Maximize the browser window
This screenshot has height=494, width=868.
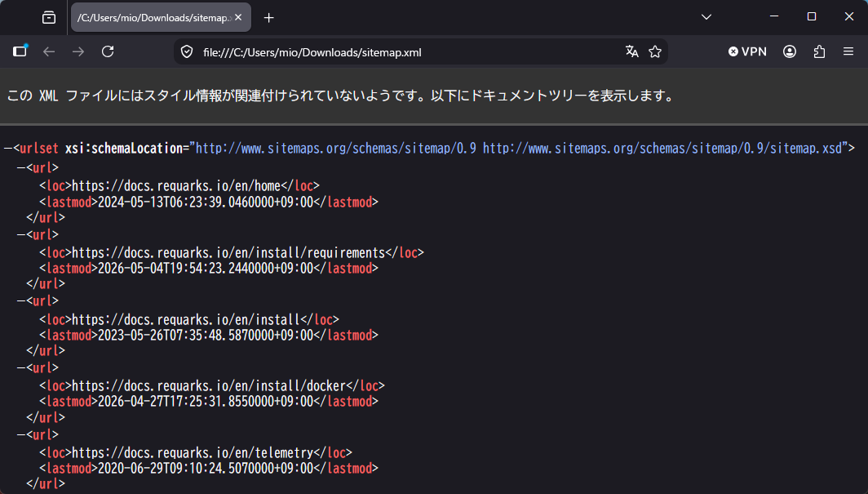(x=812, y=16)
